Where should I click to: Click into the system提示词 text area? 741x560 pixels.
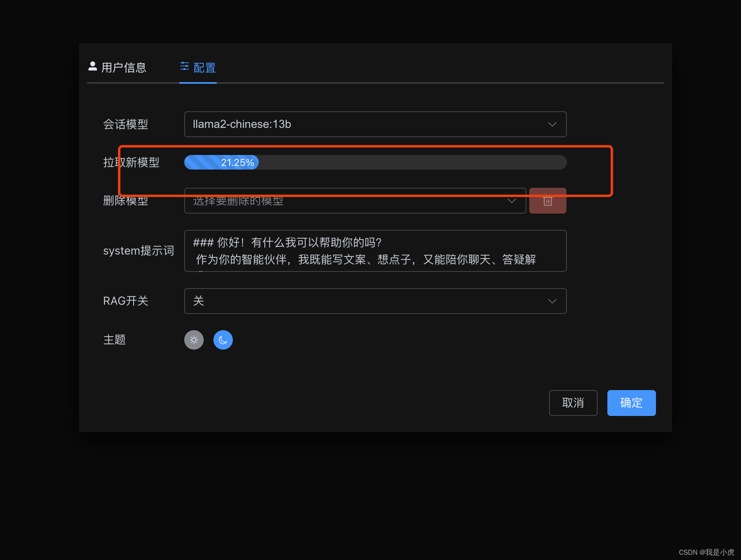[x=375, y=251]
